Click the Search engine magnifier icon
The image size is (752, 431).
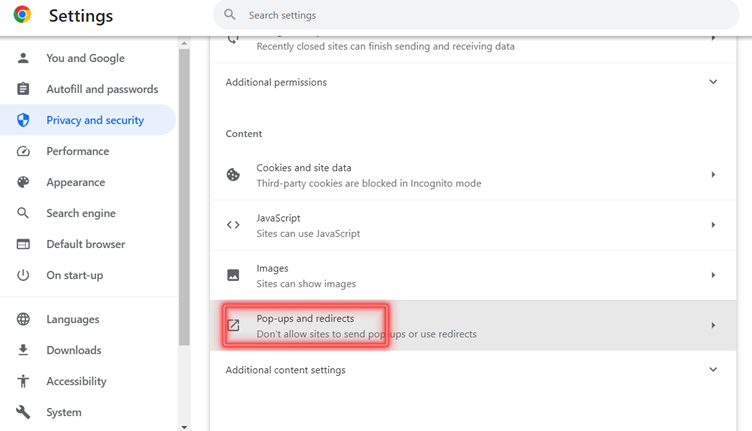tap(23, 213)
